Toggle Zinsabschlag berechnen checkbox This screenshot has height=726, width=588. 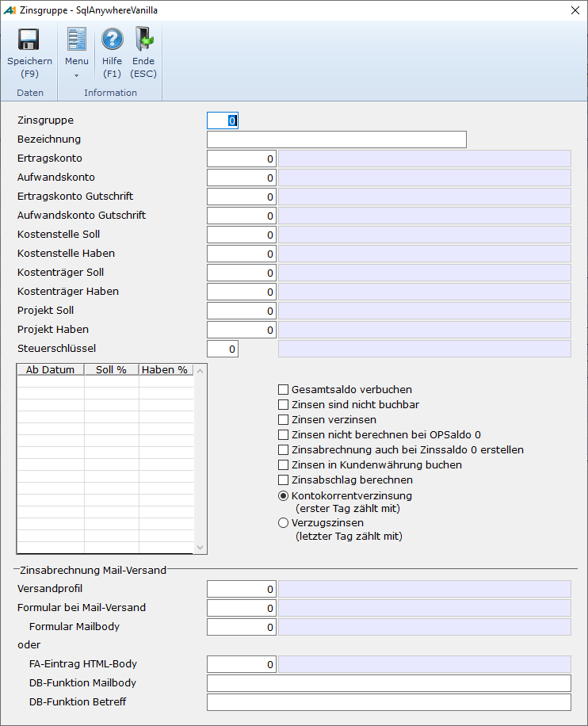[x=284, y=480]
